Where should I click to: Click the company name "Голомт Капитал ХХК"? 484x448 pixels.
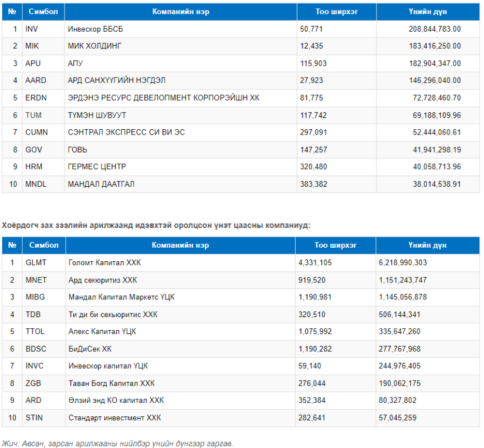[104, 262]
